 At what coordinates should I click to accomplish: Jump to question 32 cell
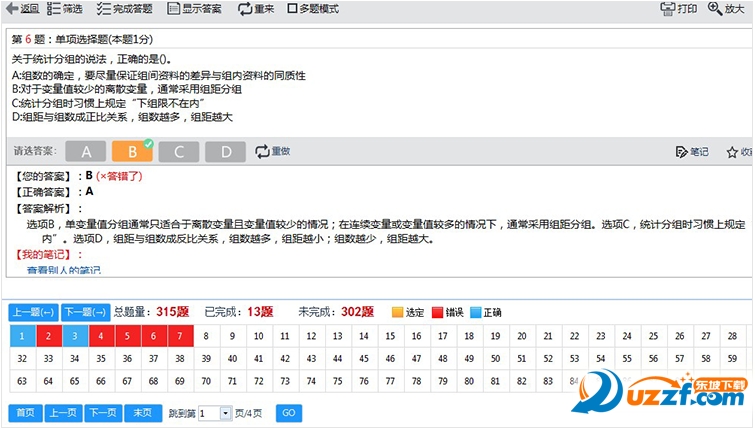pyautogui.click(x=22, y=359)
